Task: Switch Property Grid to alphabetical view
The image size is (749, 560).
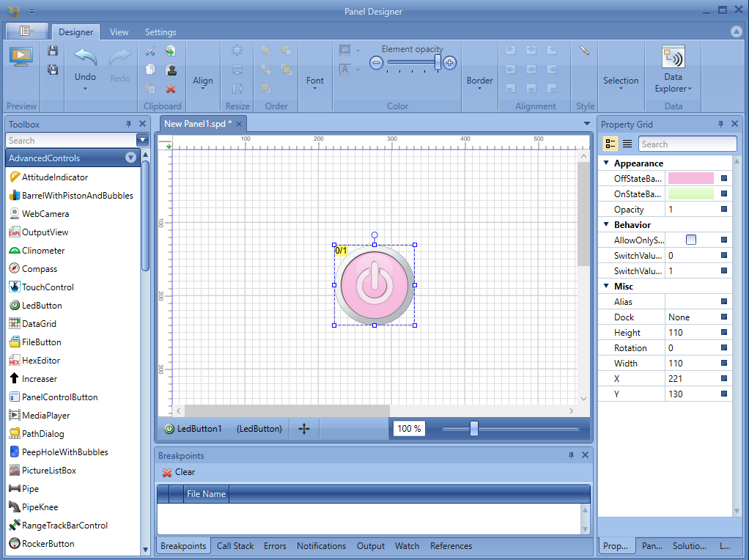Action: point(627,144)
